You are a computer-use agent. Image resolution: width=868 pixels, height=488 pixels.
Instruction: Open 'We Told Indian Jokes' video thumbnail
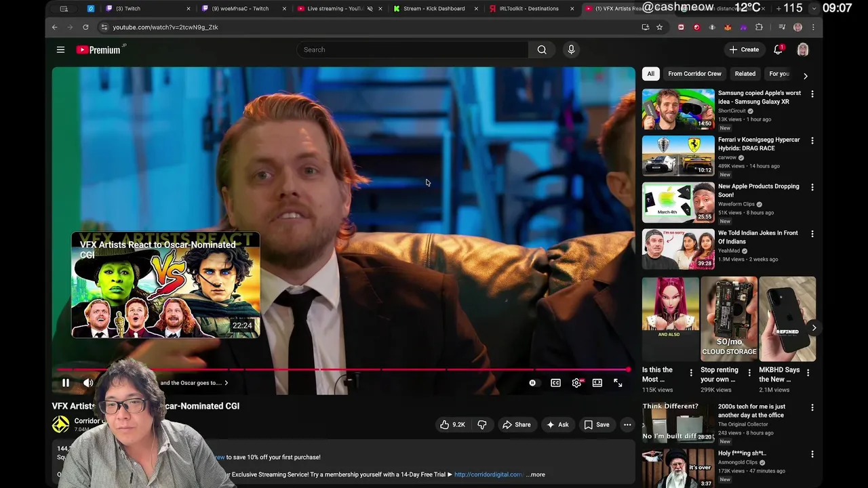coord(678,249)
